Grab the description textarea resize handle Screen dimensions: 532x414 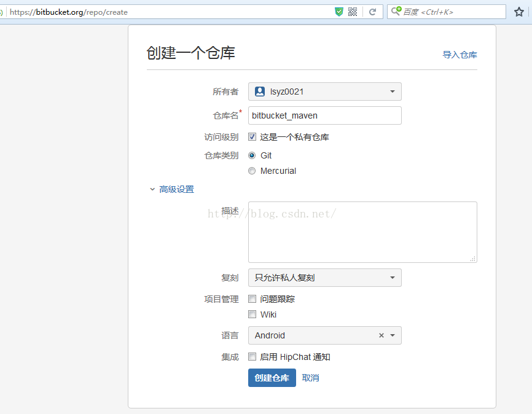tap(473, 259)
